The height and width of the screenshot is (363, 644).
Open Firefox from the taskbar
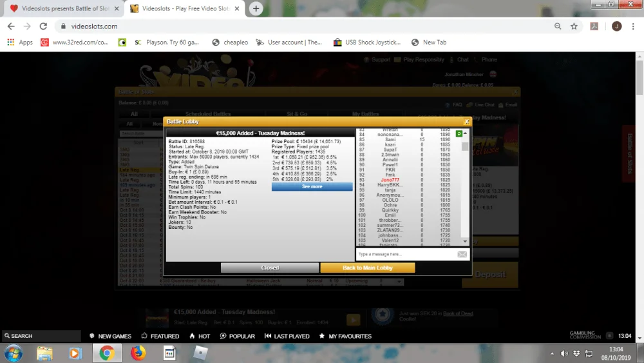click(138, 353)
